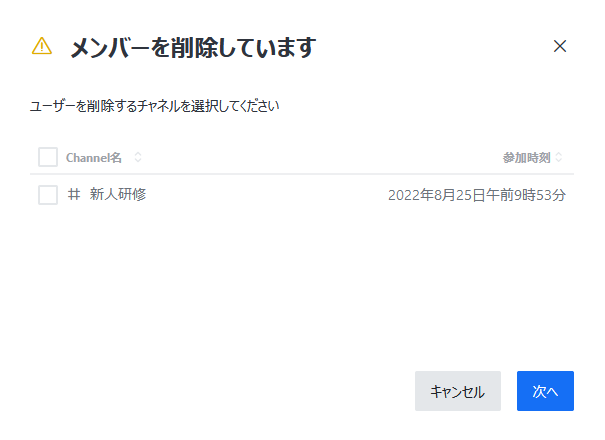Image resolution: width=605 pixels, height=440 pixels.
Task: Click the hash icon beside 新人研修
Action: (x=74, y=194)
